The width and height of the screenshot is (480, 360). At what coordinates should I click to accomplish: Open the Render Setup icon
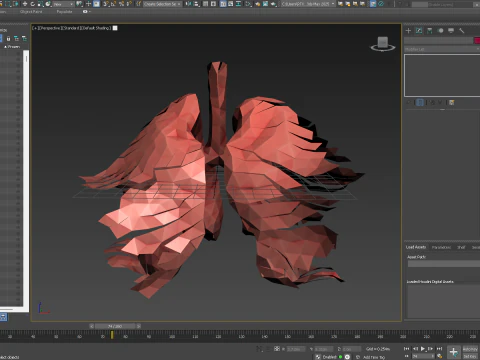(x=257, y=4)
